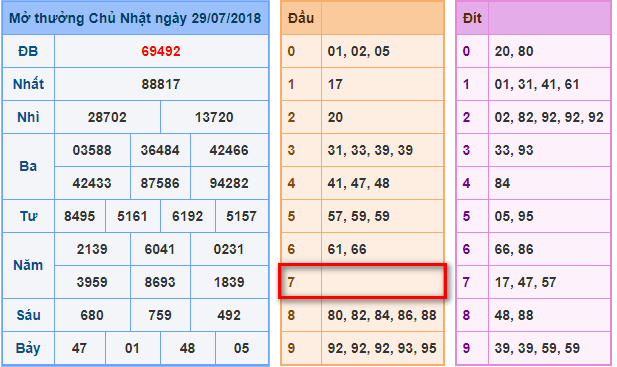Click fifth prize number 0231
The width and height of the screenshot is (617, 367).
(x=229, y=249)
